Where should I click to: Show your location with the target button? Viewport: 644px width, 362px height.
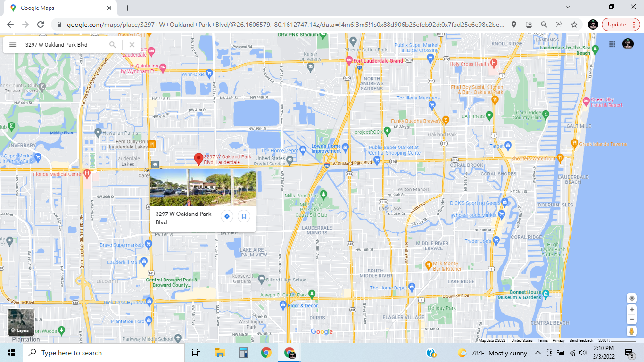pos(632,298)
